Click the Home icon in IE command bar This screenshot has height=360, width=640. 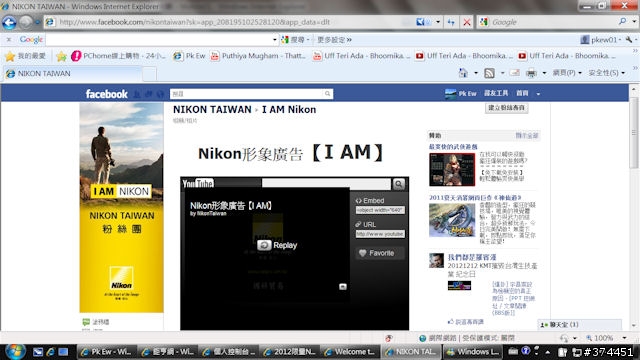point(463,73)
